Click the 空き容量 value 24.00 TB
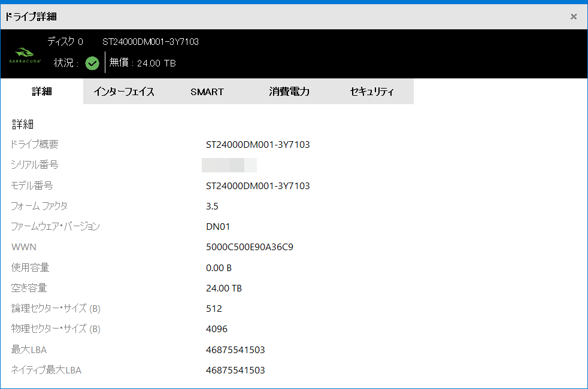This screenshot has width=588, height=389. (x=224, y=288)
